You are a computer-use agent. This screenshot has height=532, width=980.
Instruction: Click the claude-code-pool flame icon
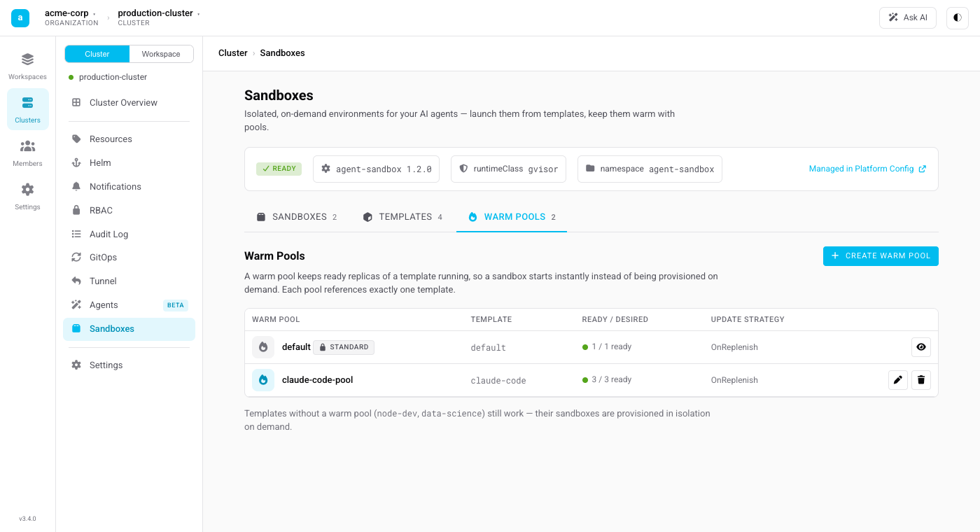(x=263, y=380)
